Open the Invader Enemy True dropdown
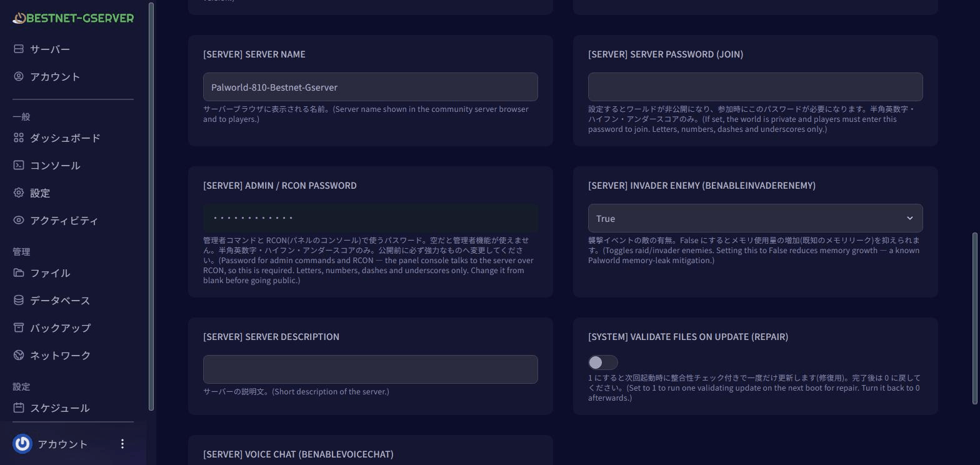 [x=755, y=218]
